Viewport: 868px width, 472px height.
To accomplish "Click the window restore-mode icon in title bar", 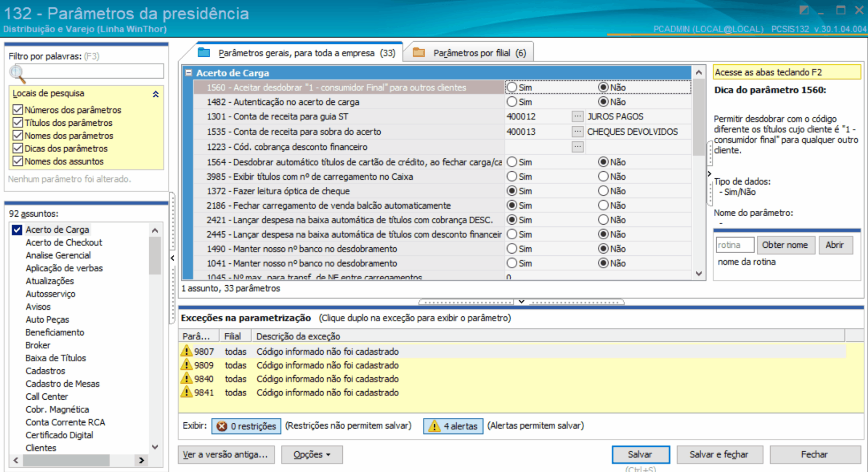I will pos(804,10).
